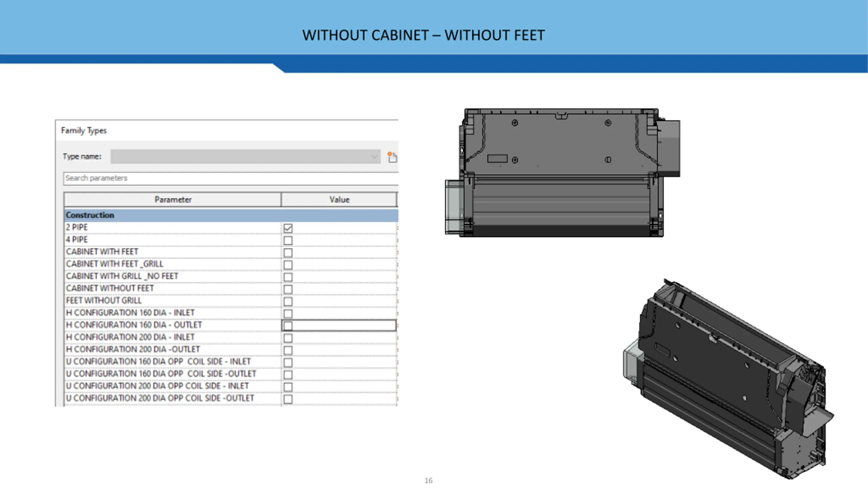
Task: Click the Value column header
Action: click(x=339, y=200)
